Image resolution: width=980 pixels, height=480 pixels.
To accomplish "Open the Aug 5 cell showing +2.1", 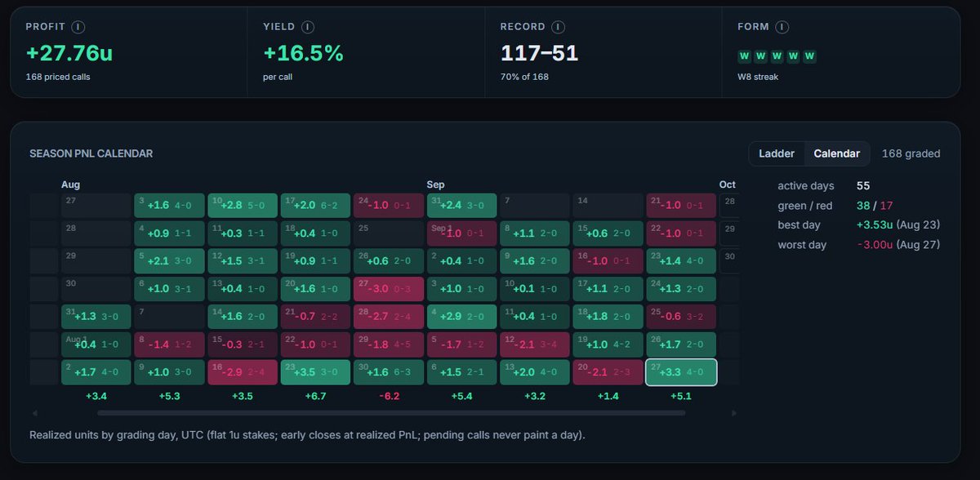I will pos(169,261).
